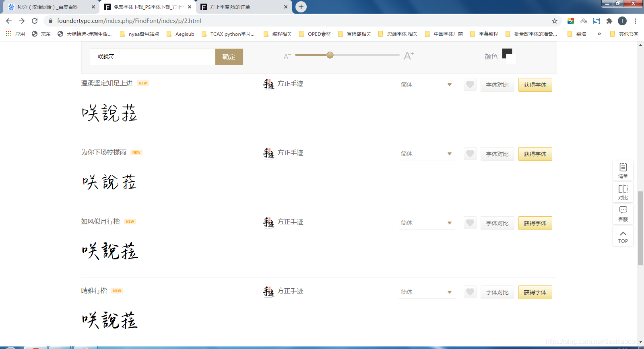
Task: Click 字体对比 for 温柔坚定知足上进
Action: [x=497, y=85]
